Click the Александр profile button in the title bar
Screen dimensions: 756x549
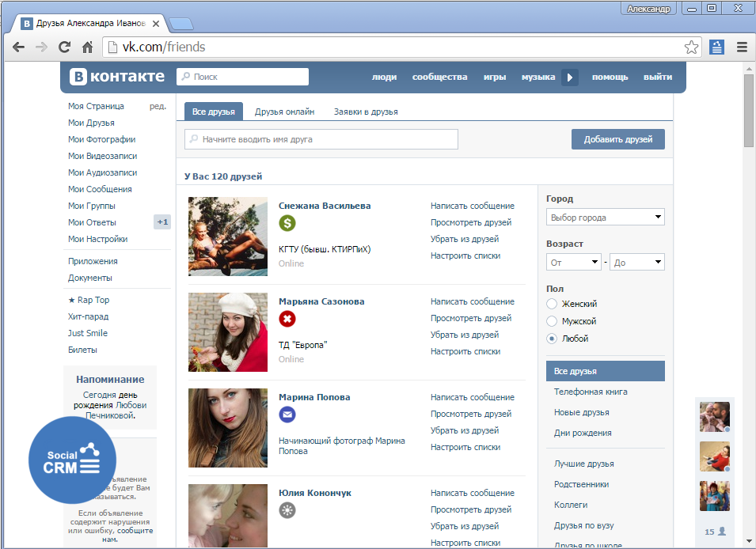648,9
